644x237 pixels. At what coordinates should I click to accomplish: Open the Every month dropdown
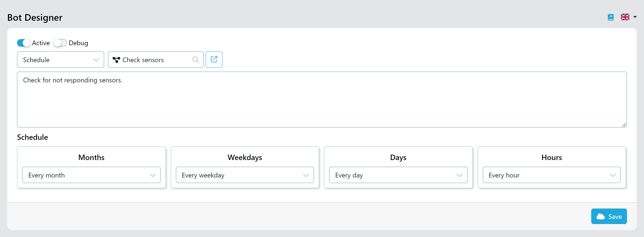coord(91,175)
